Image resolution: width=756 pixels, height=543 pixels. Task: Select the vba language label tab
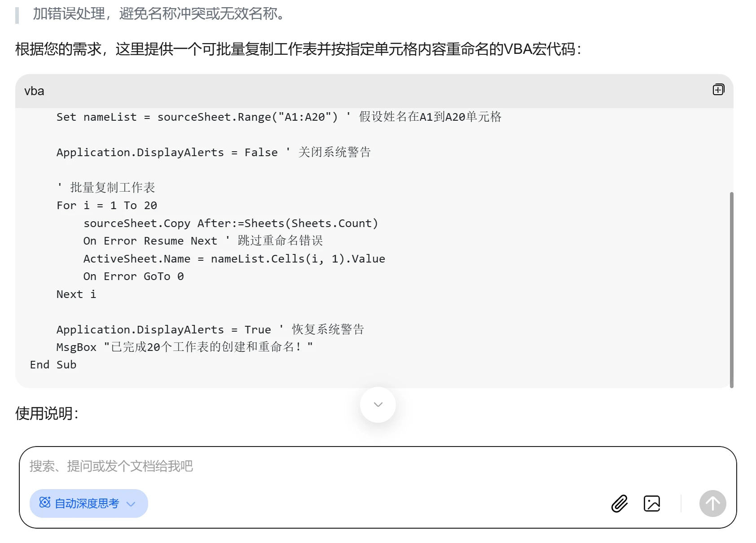click(x=34, y=91)
